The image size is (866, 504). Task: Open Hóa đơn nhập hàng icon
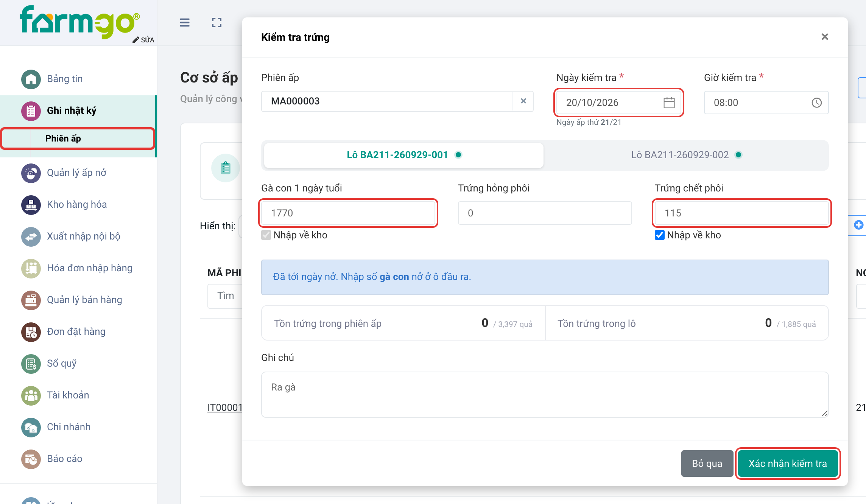coord(31,268)
